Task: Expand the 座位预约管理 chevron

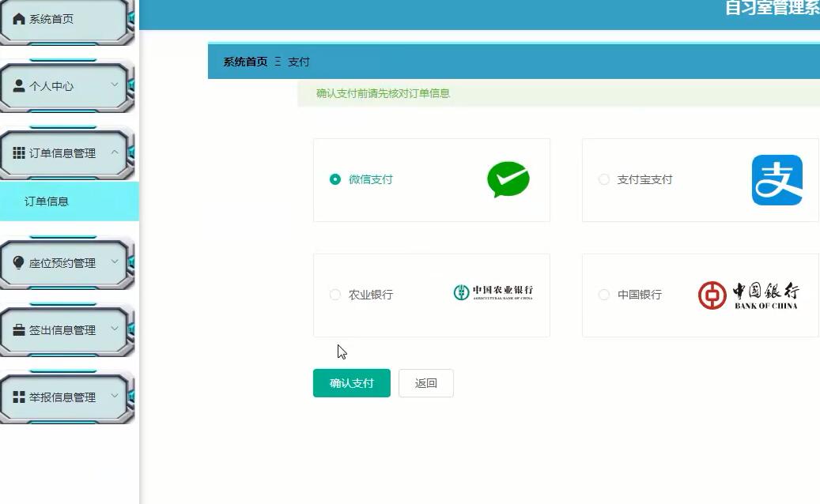Action: click(115, 261)
